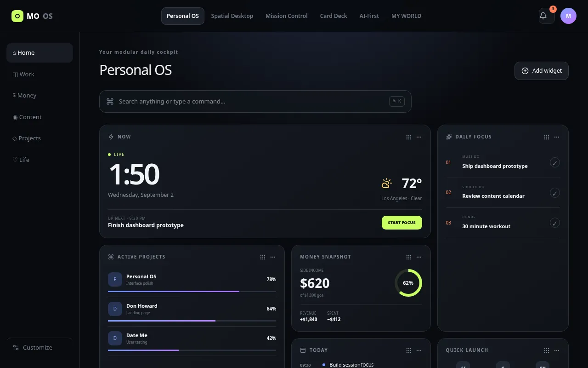Open the NOW widget more options menu

[x=419, y=137]
